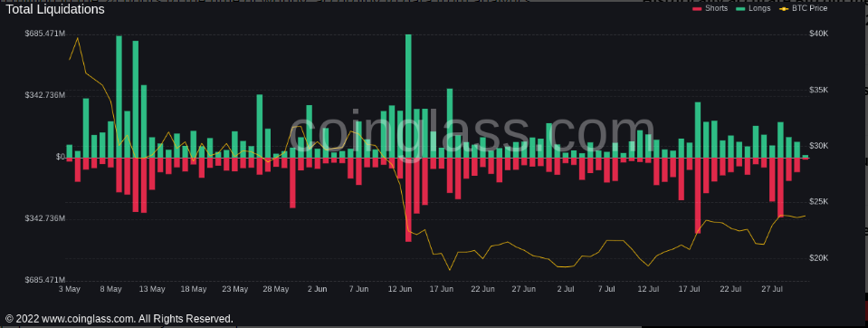Select the x-axis label 23 May
The width and height of the screenshot is (868, 328).
click(x=234, y=289)
